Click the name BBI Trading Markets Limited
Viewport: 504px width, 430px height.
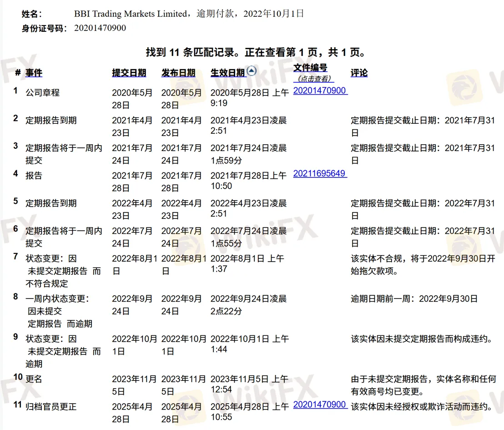(131, 14)
